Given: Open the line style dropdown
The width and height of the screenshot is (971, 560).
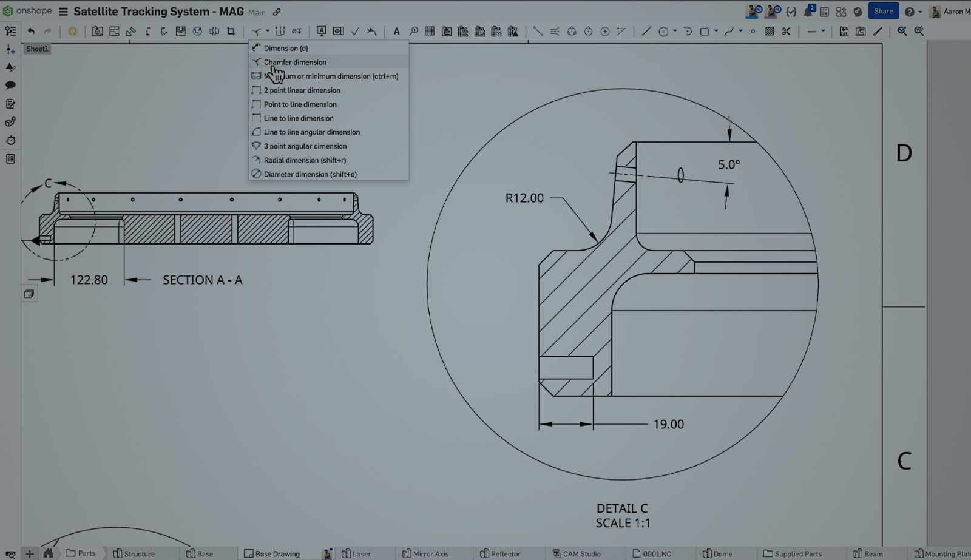Looking at the screenshot, I should tap(823, 32).
